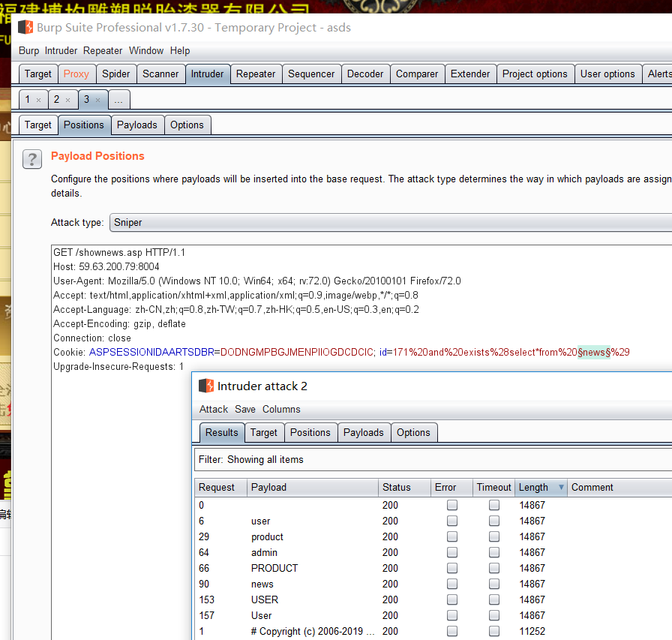672x640 pixels.
Task: Click the GET /shownews.asp request line
Action: pyautogui.click(x=119, y=253)
